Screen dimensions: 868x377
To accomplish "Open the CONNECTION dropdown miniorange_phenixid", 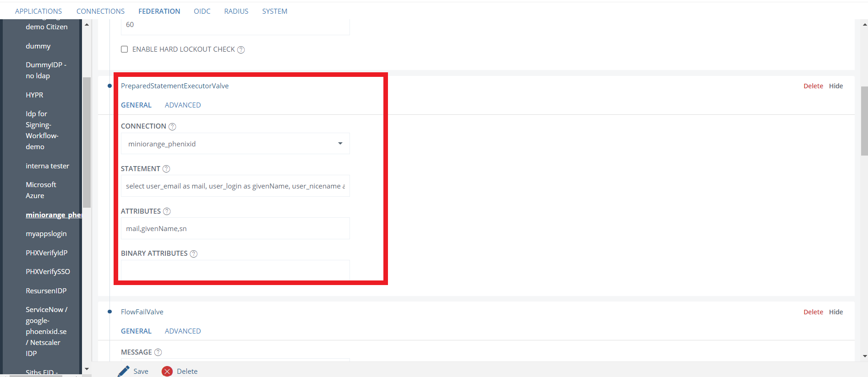I will (x=235, y=144).
